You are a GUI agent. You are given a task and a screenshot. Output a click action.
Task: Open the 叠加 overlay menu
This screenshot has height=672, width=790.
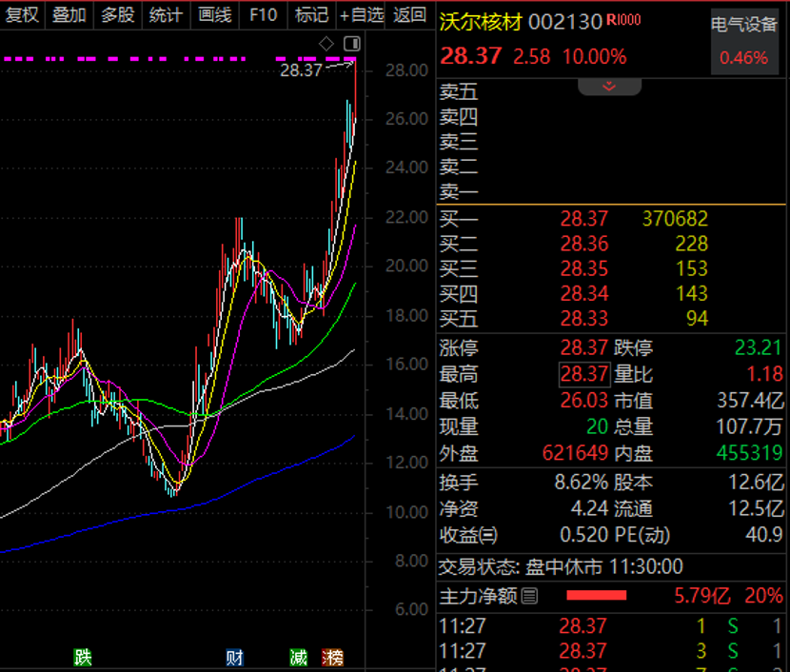click(x=69, y=14)
